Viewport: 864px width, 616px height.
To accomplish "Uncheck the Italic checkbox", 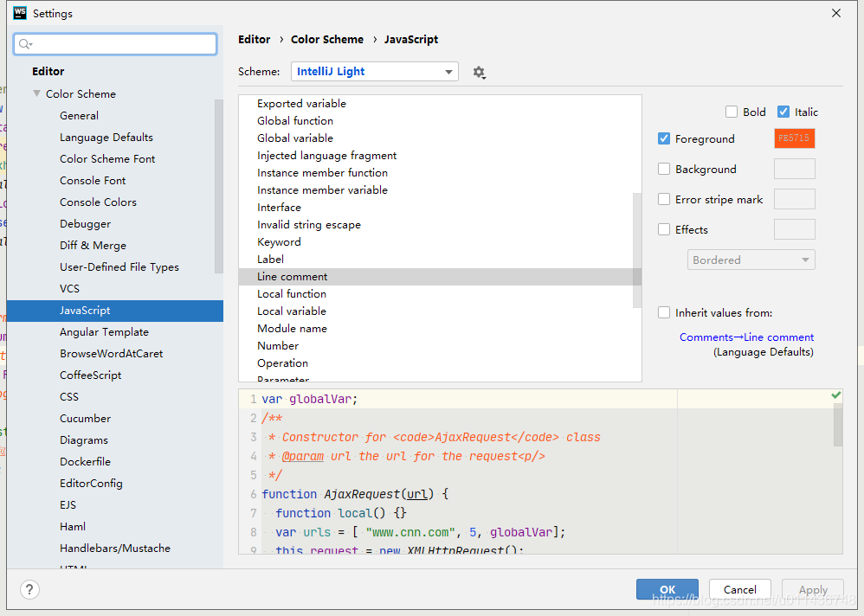I will coord(783,112).
